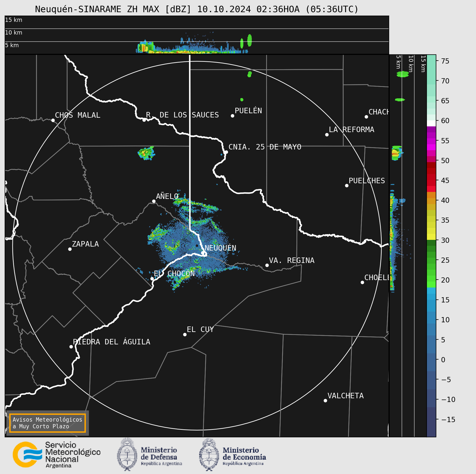
Task: Click the storm cell echo south of R. de los Sauces
Action: [x=146, y=153]
